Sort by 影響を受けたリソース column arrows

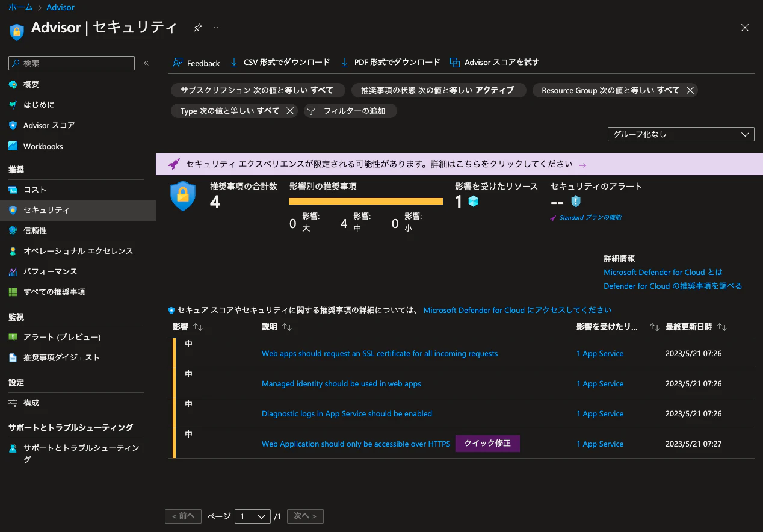pos(655,327)
